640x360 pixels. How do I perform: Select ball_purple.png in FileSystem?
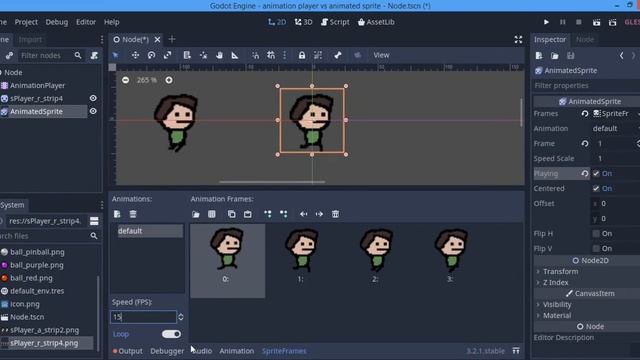pyautogui.click(x=37, y=265)
